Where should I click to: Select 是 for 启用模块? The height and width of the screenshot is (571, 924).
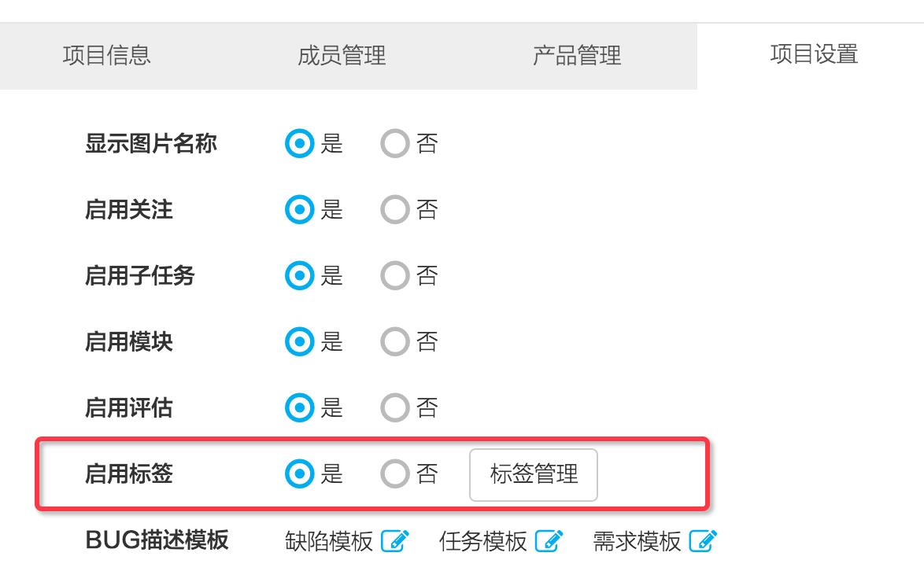point(299,341)
